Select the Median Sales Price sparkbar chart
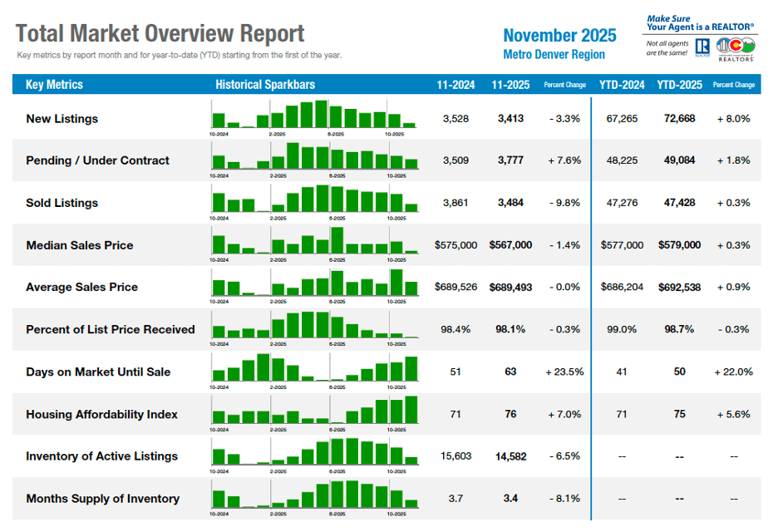Screen dimensions: 778x532 (314, 241)
